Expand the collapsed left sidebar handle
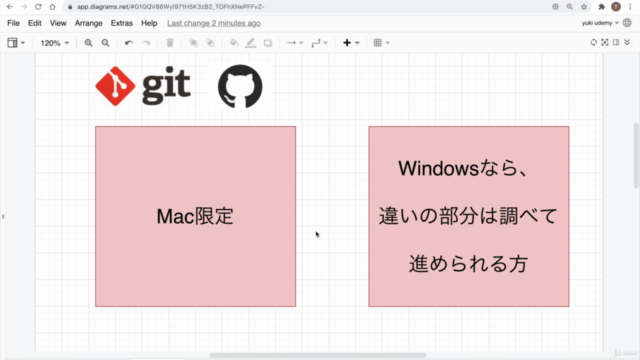The image size is (640, 360). point(3,216)
